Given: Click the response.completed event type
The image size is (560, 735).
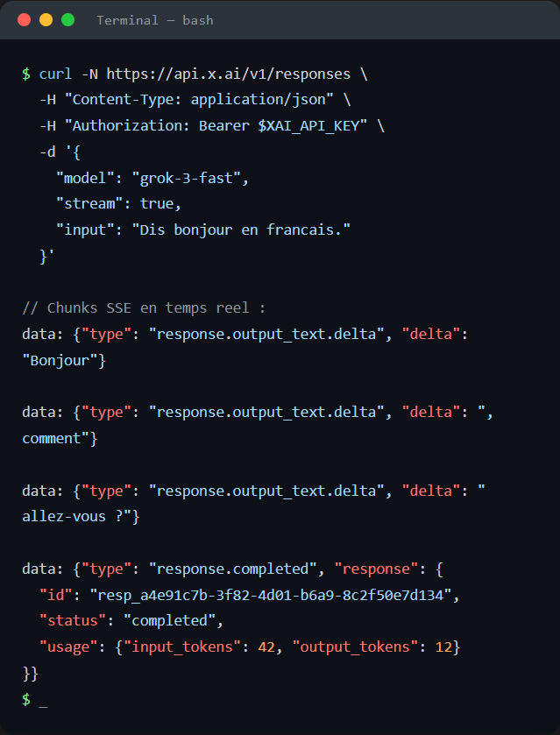Looking at the screenshot, I should point(233,569).
